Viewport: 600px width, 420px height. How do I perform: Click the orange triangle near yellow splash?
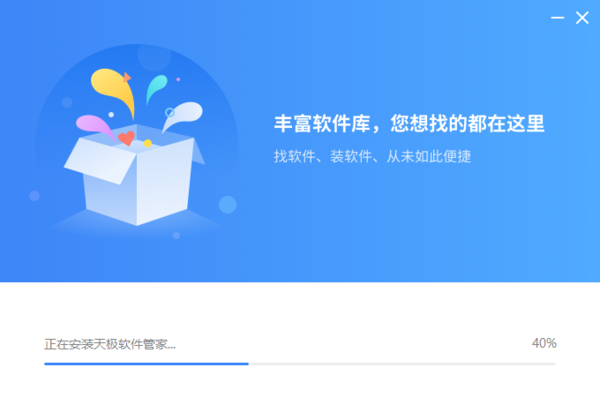127,77
